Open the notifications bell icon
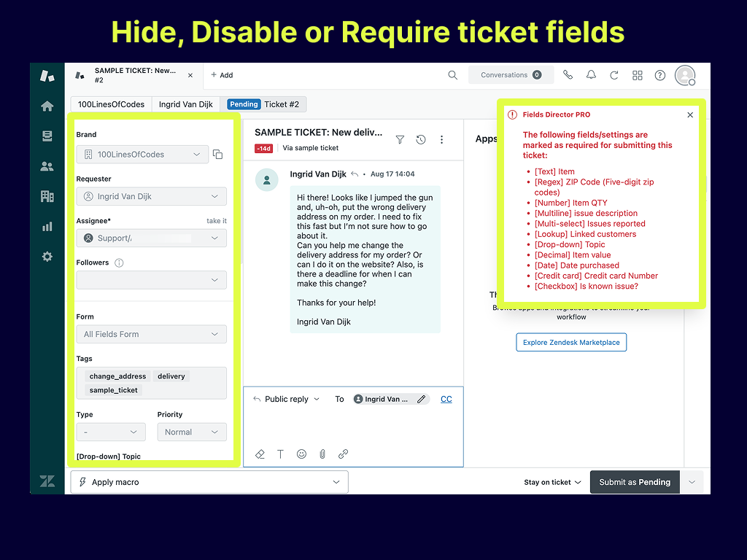Image resolution: width=747 pixels, height=560 pixels. coord(591,75)
